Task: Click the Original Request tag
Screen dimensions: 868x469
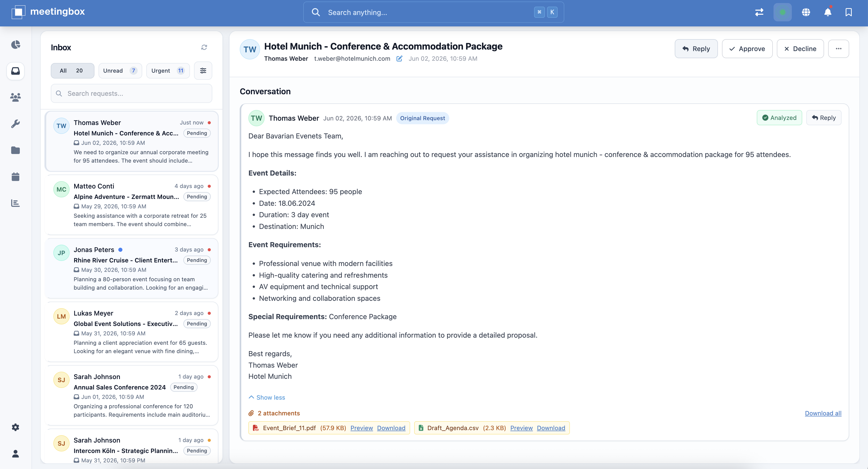Action: tap(422, 118)
